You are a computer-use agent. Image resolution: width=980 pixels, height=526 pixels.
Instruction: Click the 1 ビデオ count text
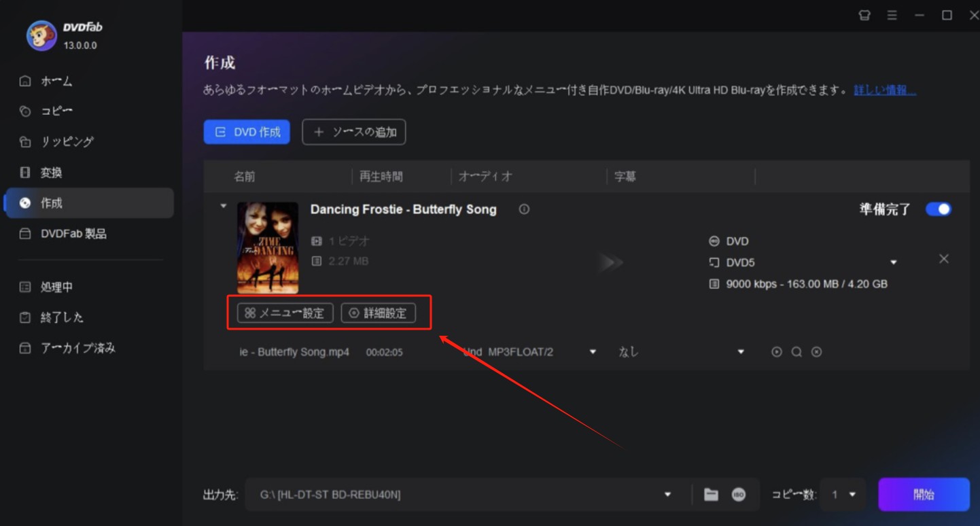349,241
